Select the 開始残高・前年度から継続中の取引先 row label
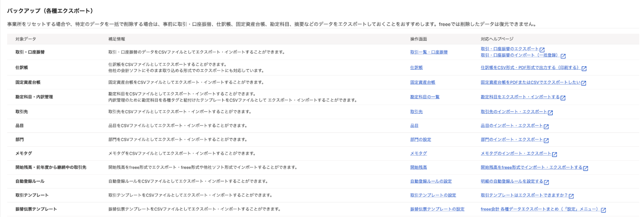 (x=51, y=167)
